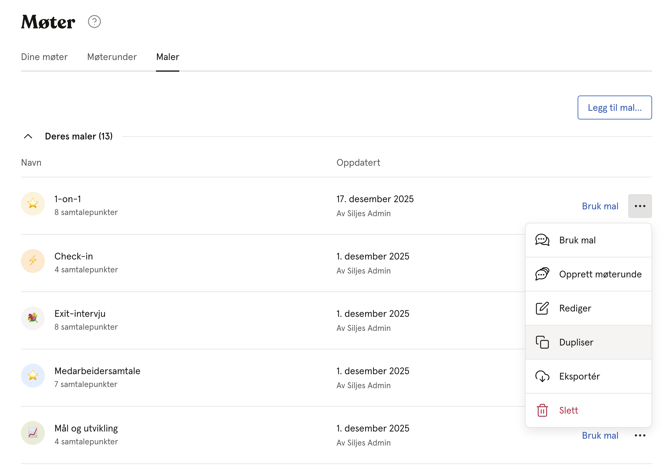The image size is (670, 473).
Task: Click the Legg til mal... button
Action: (x=614, y=107)
